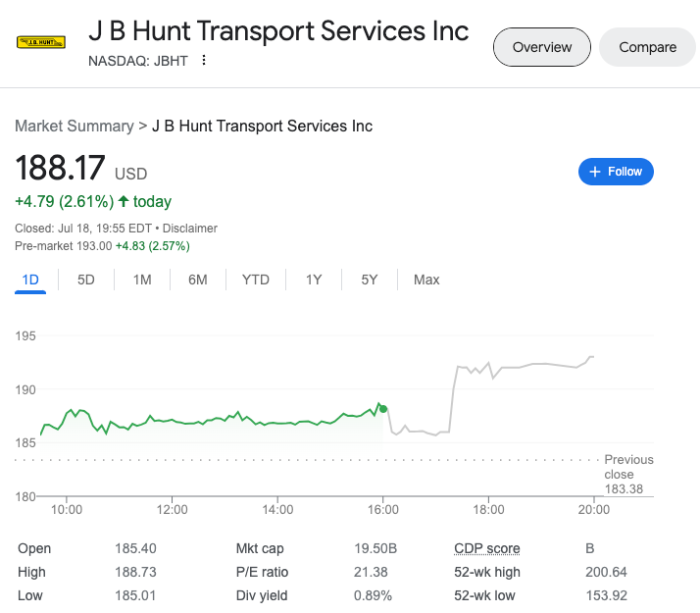The width and height of the screenshot is (700, 613).
Task: Show year-to-date chart with YTD
Action: click(x=255, y=280)
